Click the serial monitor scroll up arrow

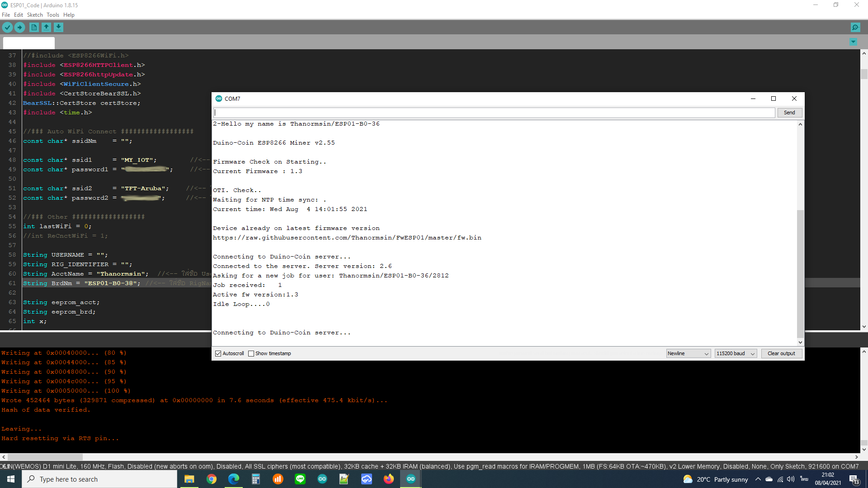coord(800,124)
